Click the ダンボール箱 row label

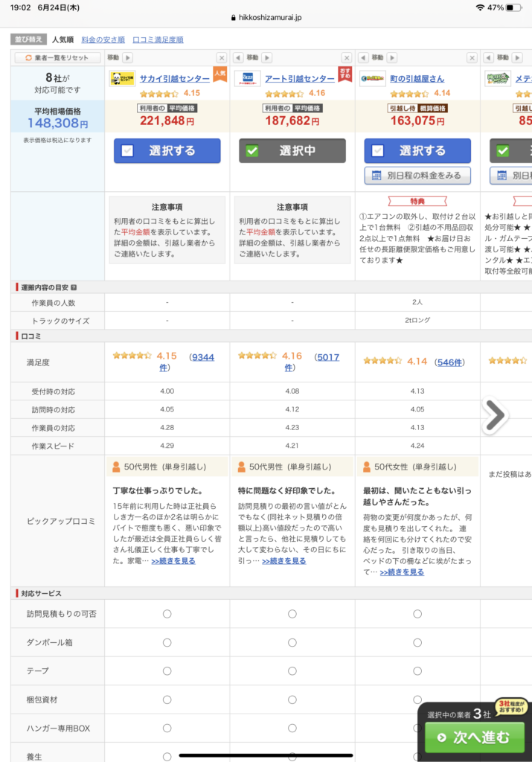click(50, 642)
